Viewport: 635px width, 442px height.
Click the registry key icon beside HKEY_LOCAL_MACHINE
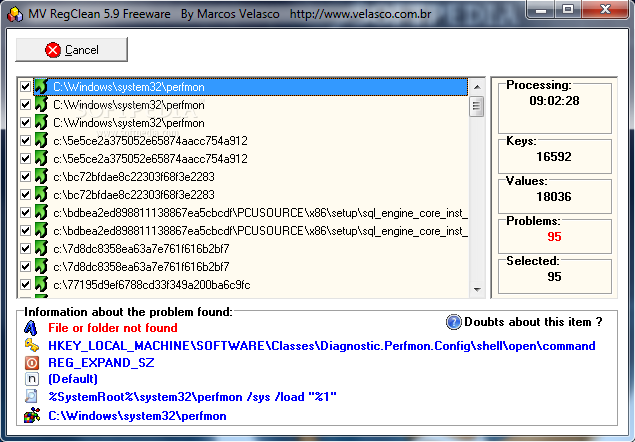coord(32,345)
